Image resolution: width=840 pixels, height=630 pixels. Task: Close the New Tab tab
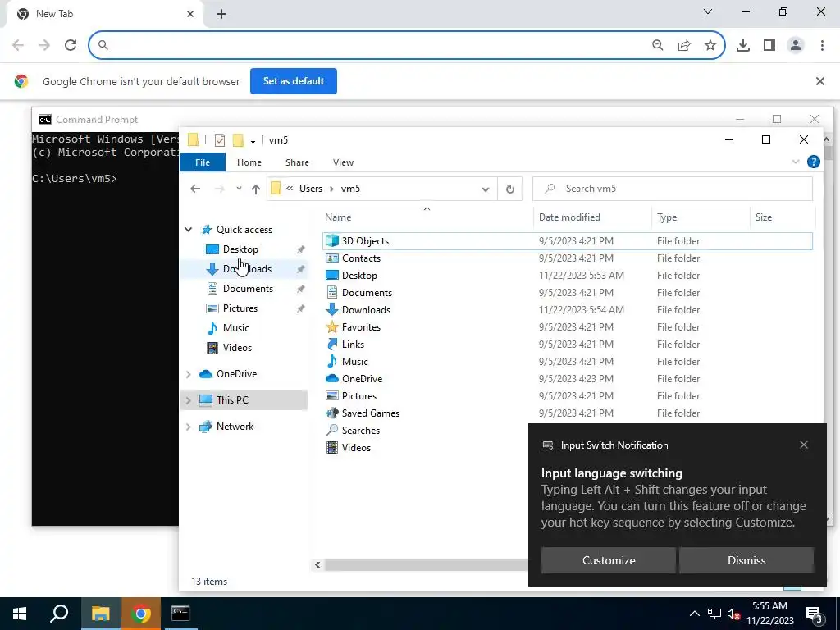pyautogui.click(x=190, y=14)
